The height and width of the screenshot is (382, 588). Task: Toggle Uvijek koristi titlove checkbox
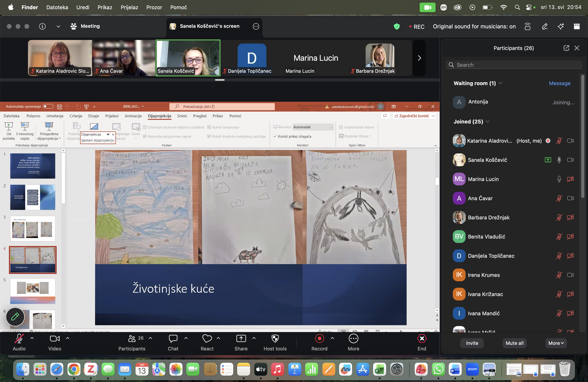341,127
